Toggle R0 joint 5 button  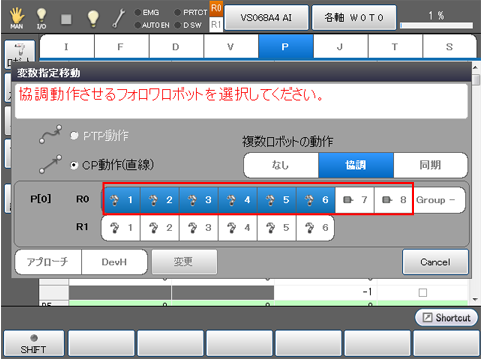277,200
